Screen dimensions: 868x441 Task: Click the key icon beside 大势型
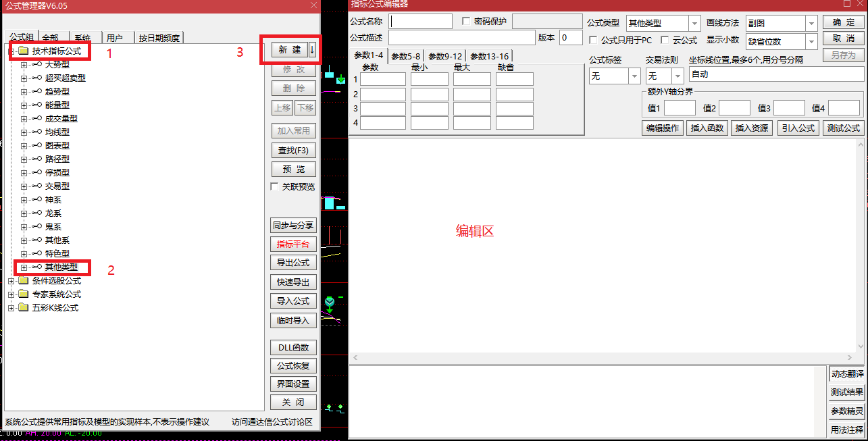(x=36, y=65)
